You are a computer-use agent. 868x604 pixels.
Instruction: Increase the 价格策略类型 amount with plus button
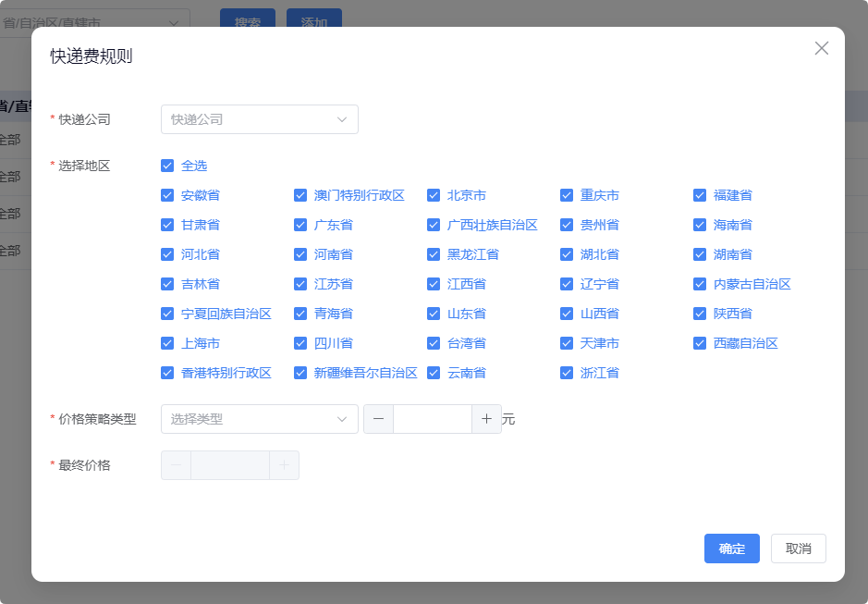(486, 419)
